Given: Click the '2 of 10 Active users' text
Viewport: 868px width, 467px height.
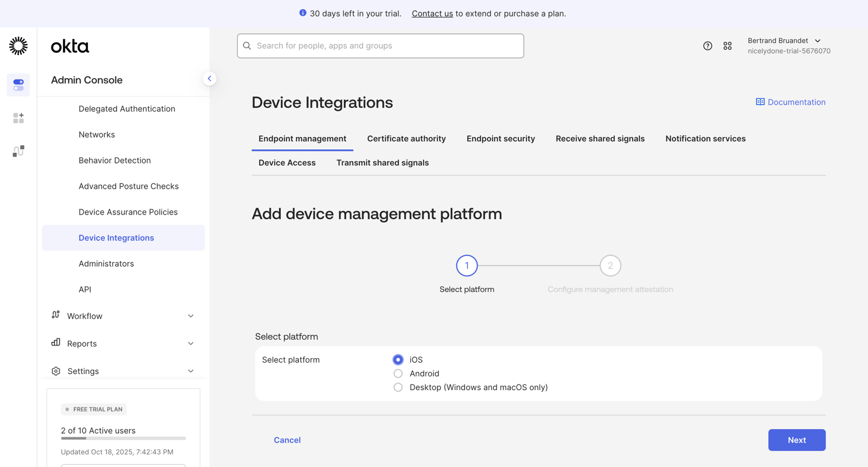Looking at the screenshot, I should point(98,431).
